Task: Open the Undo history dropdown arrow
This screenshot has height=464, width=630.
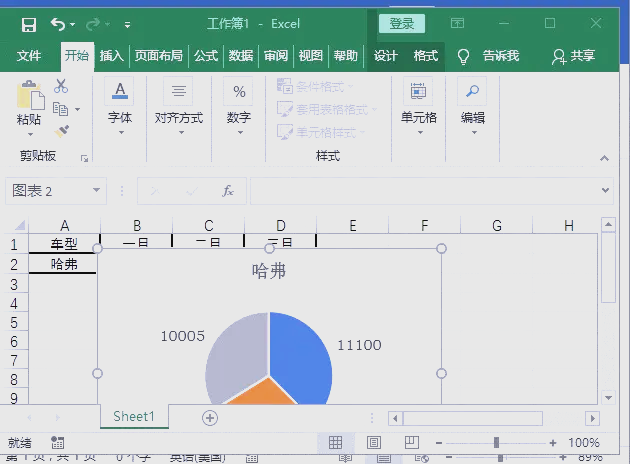Action: point(73,25)
